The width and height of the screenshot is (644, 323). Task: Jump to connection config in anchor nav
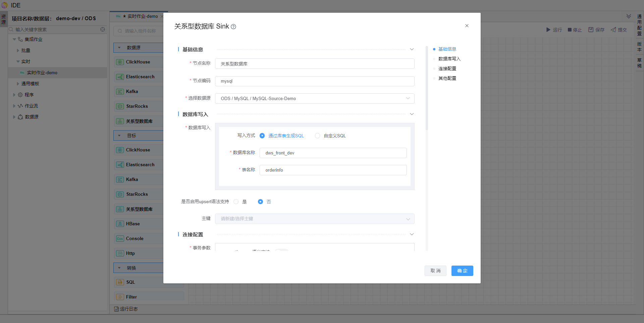[447, 69]
